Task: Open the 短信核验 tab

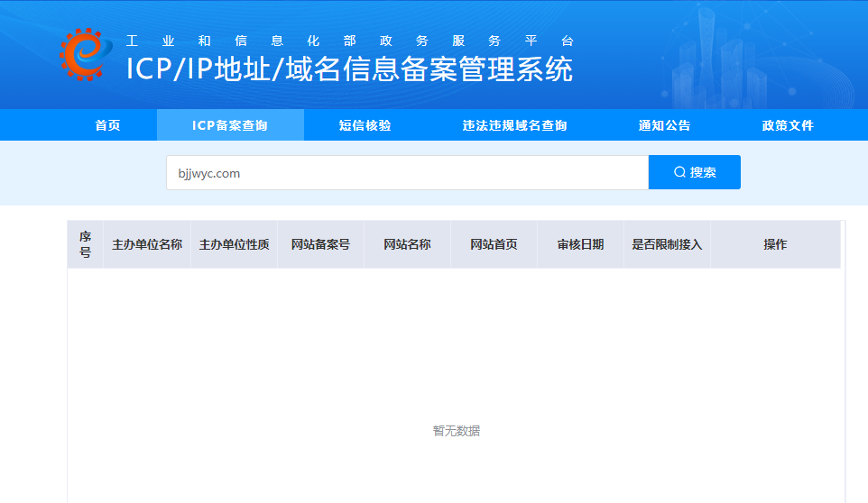Action: point(365,125)
